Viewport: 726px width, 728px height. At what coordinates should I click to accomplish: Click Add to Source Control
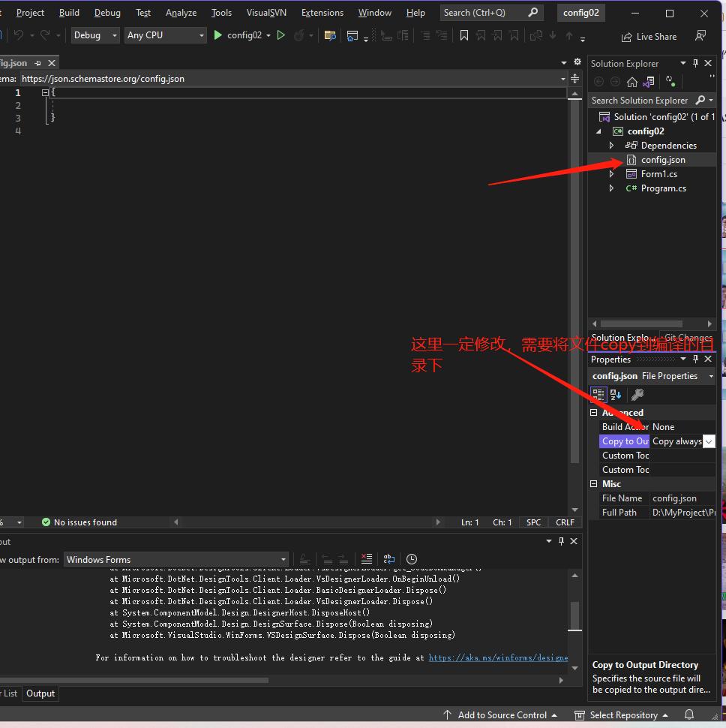pos(500,715)
